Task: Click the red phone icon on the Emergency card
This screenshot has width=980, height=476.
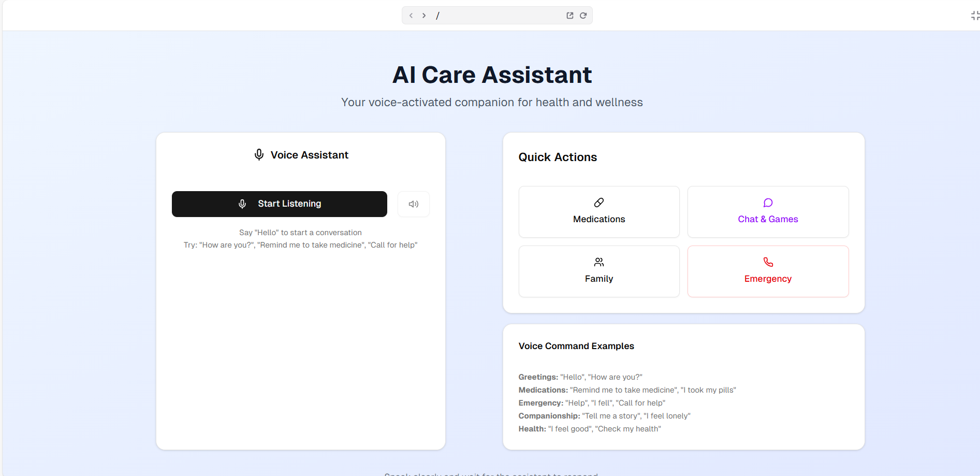Action: (768, 262)
